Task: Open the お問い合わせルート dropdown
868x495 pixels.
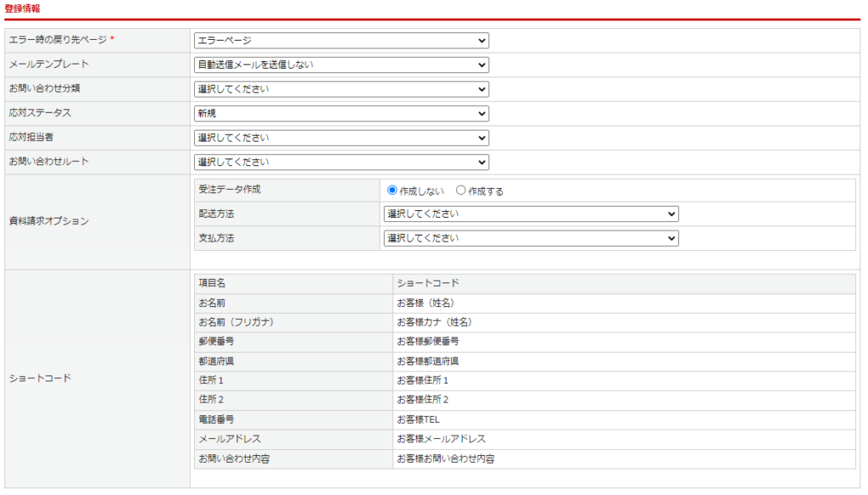Action: (341, 162)
